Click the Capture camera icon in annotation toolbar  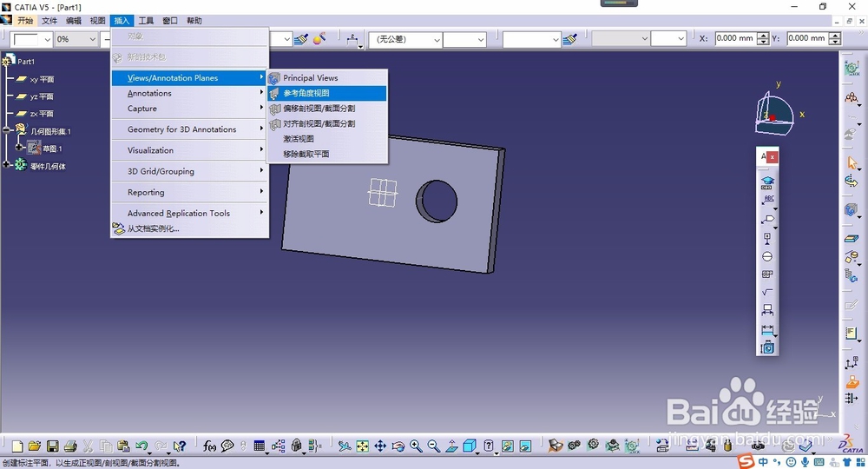coord(767,347)
